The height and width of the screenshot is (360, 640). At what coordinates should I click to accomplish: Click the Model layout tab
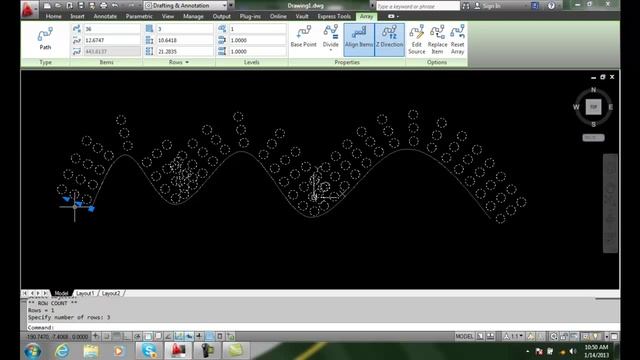pyautogui.click(x=61, y=293)
